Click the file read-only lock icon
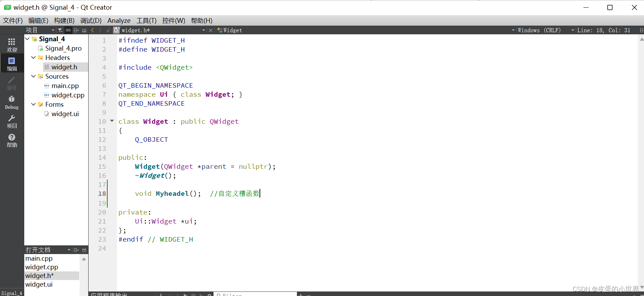This screenshot has width=644, height=296. pos(108,30)
